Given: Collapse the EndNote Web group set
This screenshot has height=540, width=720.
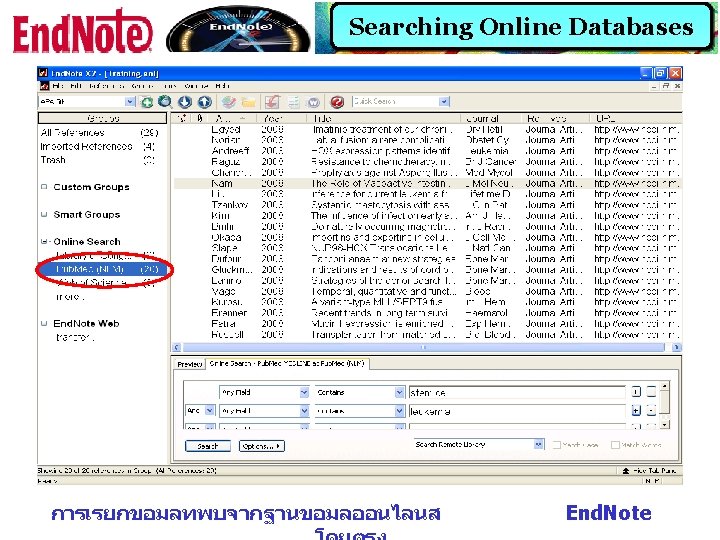Looking at the screenshot, I should [x=44, y=323].
